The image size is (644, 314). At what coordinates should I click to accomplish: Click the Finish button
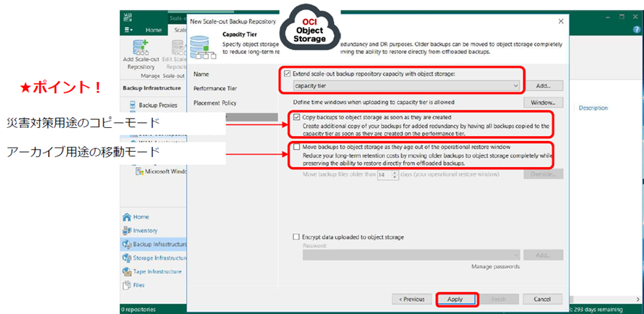(x=498, y=299)
